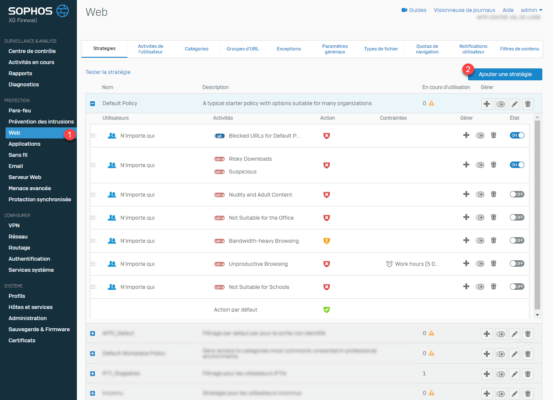Open Paramètres généraux tab

pos(335,49)
